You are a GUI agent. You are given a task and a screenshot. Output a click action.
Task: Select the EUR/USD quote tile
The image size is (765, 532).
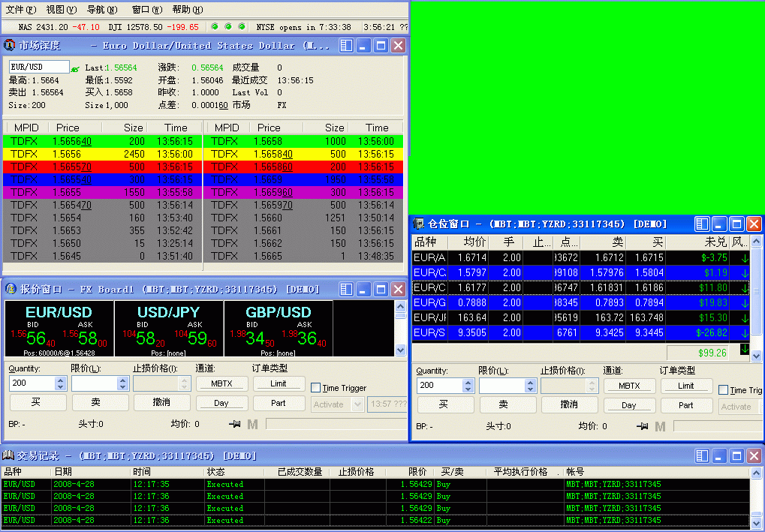(x=59, y=329)
